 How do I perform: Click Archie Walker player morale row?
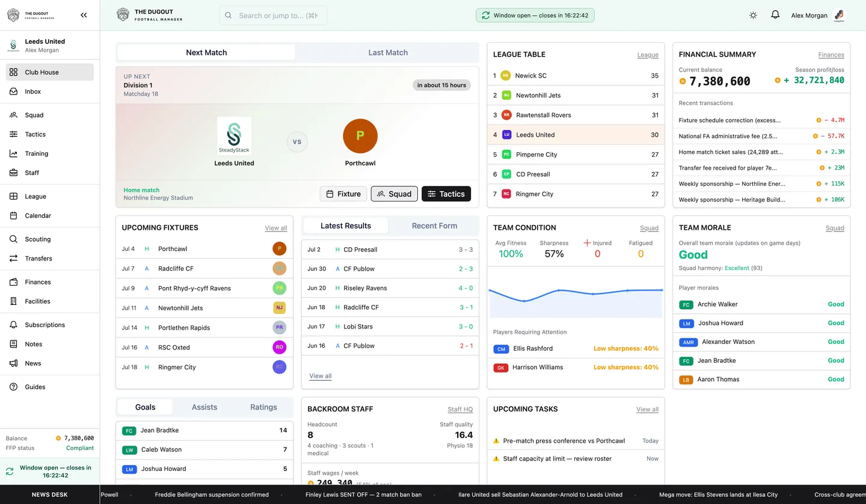pos(761,304)
